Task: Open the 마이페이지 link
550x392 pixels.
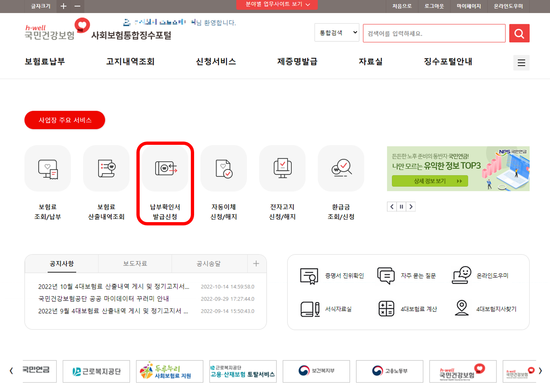Action: point(468,6)
